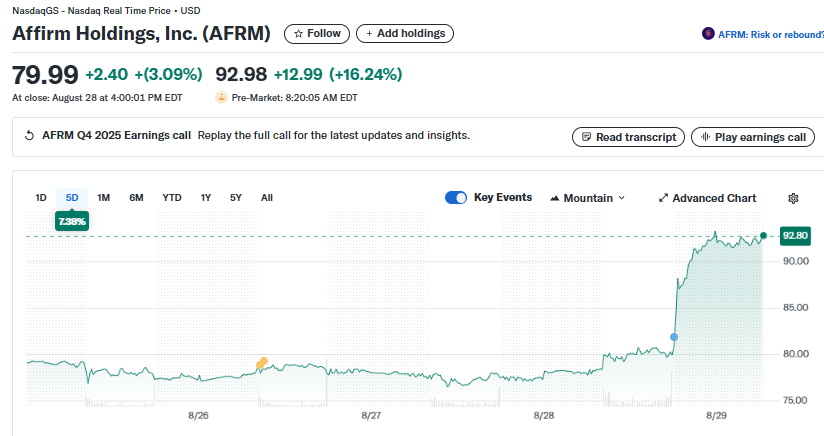Click 'At close: August 28' timestamp text
Screen dimensions: 824x436
point(97,98)
